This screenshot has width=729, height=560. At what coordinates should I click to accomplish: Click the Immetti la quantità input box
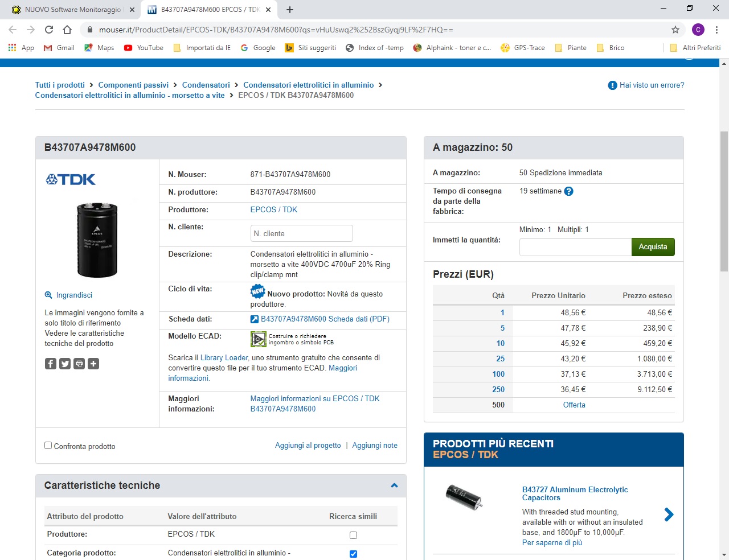point(575,247)
